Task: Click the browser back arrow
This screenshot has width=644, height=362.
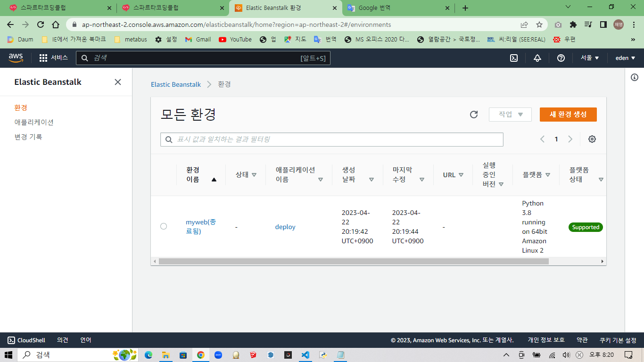Action: [x=10, y=25]
